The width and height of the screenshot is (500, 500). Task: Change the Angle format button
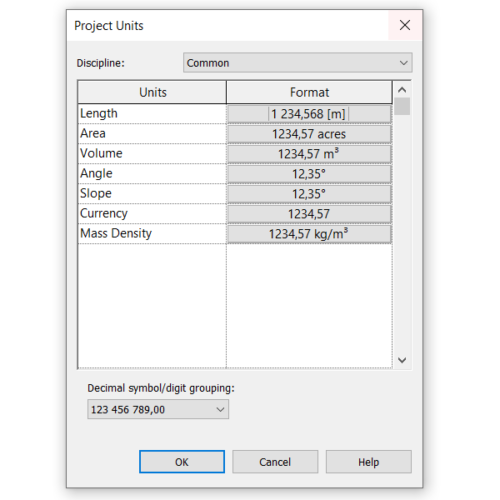309,174
